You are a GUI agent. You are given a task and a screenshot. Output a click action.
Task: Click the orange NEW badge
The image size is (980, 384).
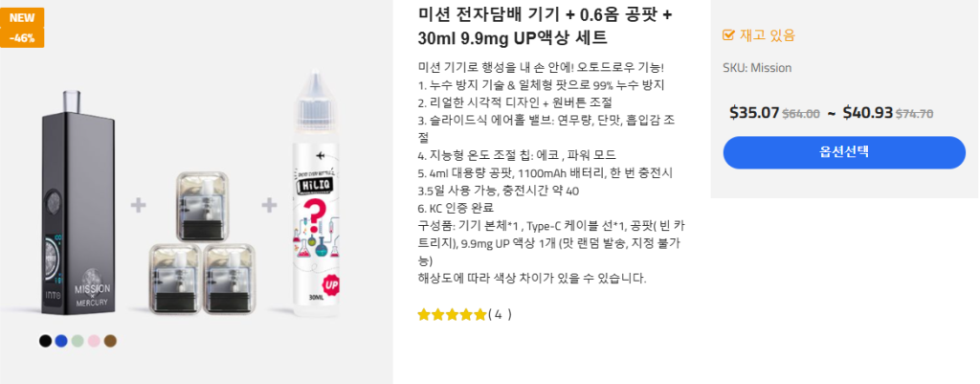[x=22, y=17]
